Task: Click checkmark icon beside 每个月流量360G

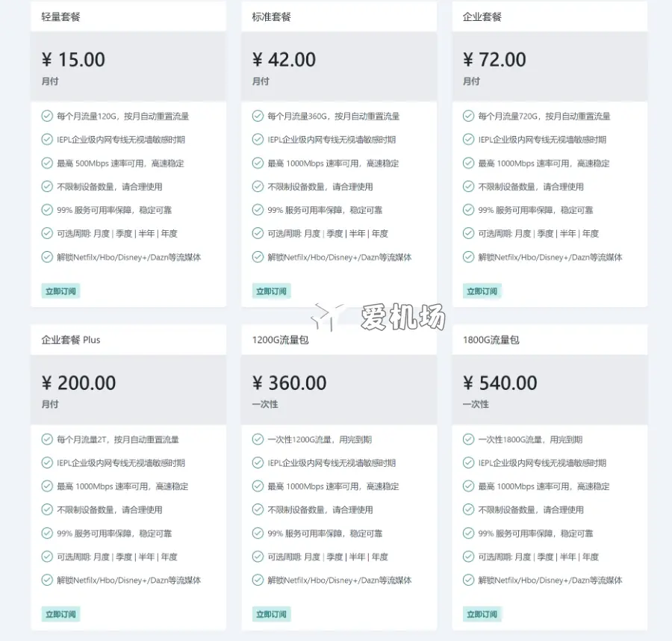Action: tap(258, 116)
